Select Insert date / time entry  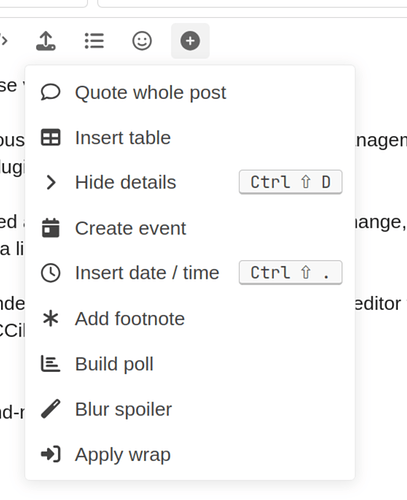[190, 273]
